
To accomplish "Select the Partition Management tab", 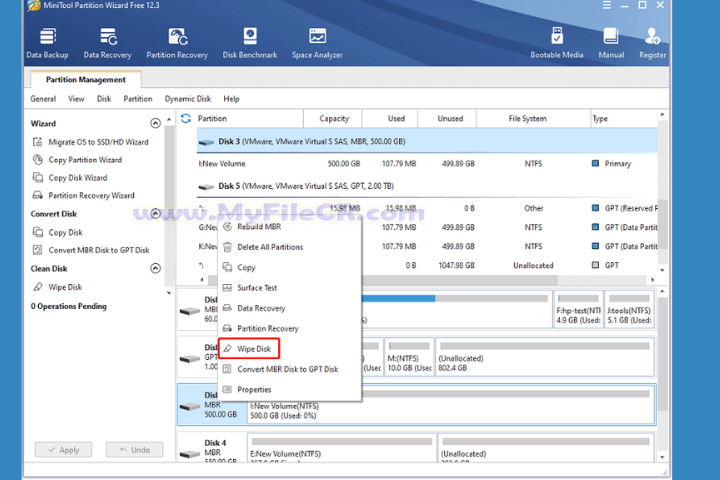I will tap(86, 79).
